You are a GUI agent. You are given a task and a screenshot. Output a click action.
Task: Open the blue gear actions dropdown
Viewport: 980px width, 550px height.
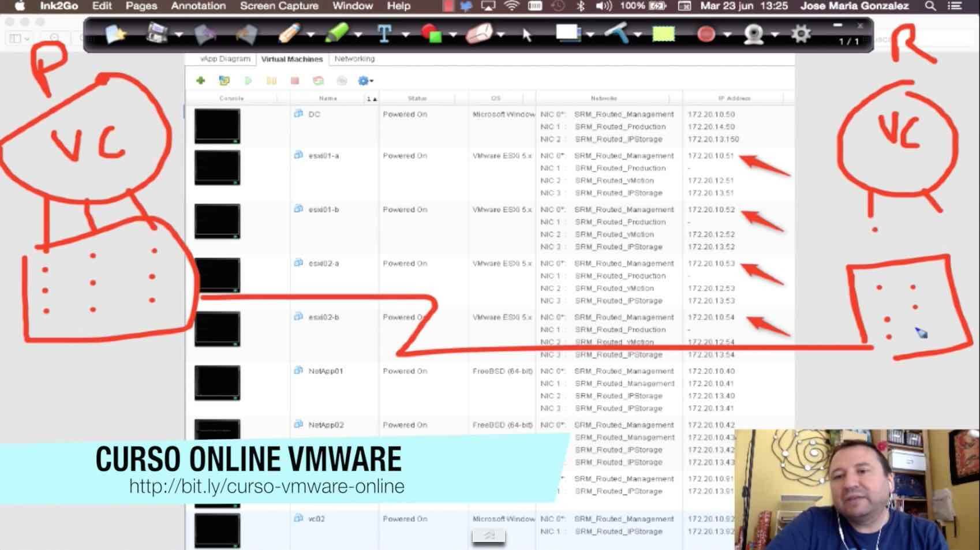click(365, 81)
